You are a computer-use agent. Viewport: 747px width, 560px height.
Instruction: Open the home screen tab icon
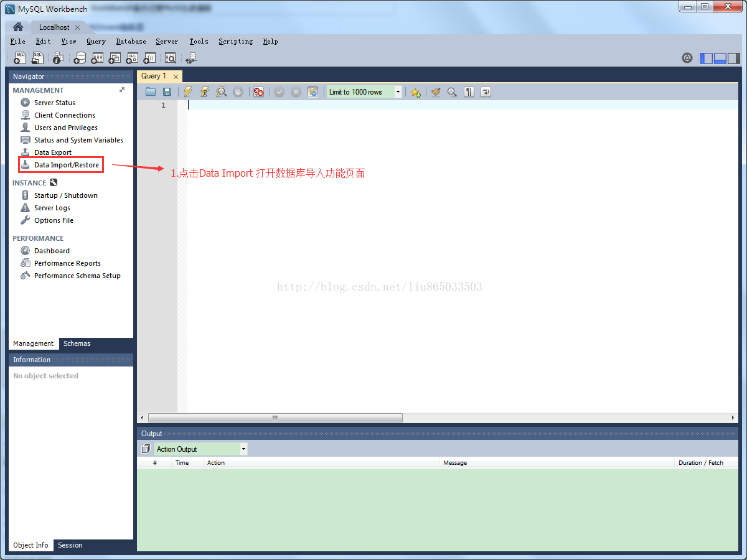coord(18,27)
